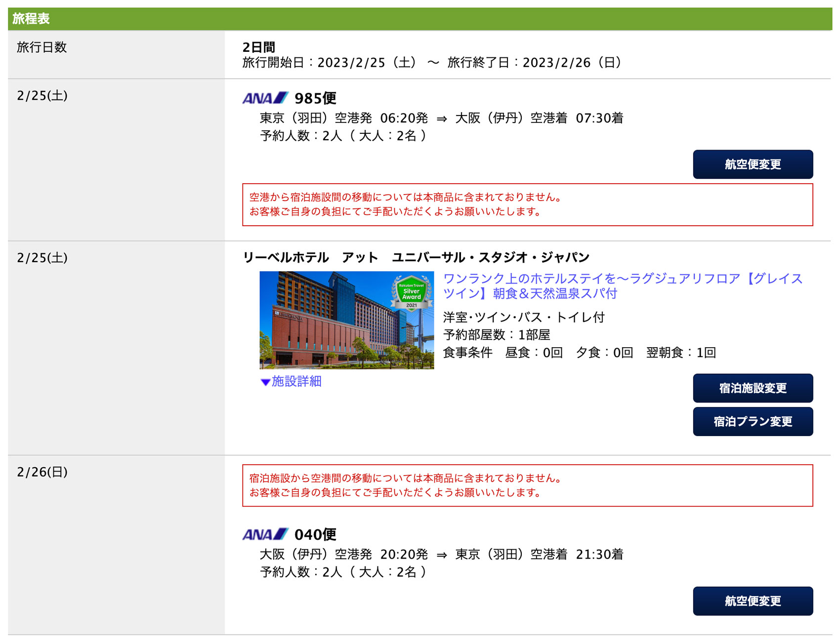Click the 040便 flight number
Image resolution: width=840 pixels, height=641 pixels.
point(315,534)
